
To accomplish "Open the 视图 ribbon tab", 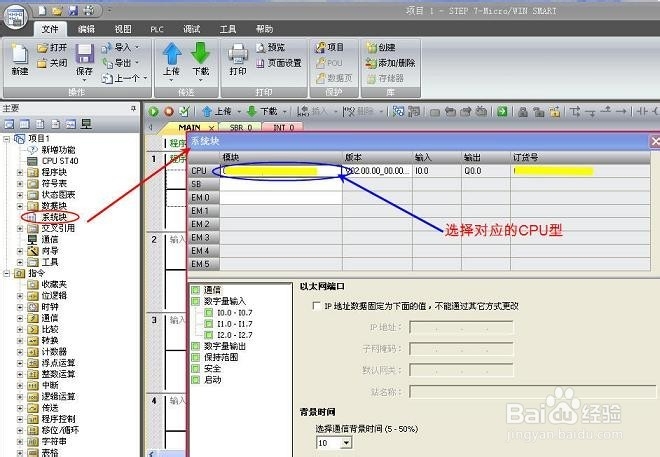I will [123, 29].
